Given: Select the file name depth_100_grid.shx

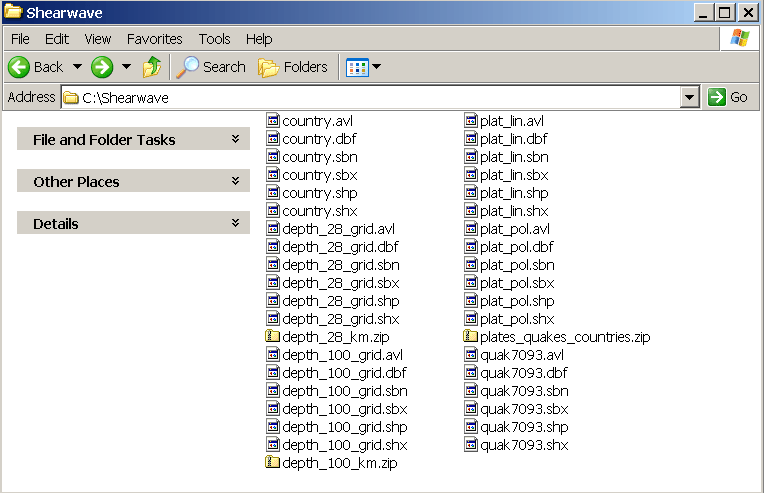Looking at the screenshot, I should (x=345, y=445).
